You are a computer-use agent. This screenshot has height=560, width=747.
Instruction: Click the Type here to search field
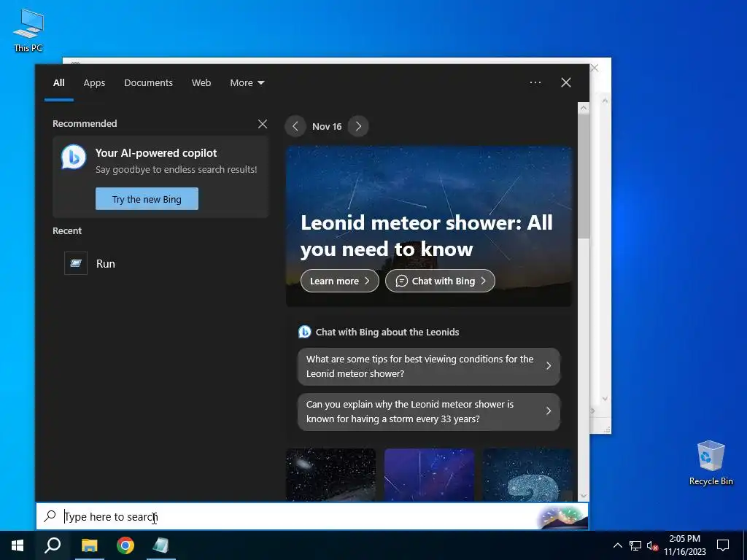click(x=312, y=516)
